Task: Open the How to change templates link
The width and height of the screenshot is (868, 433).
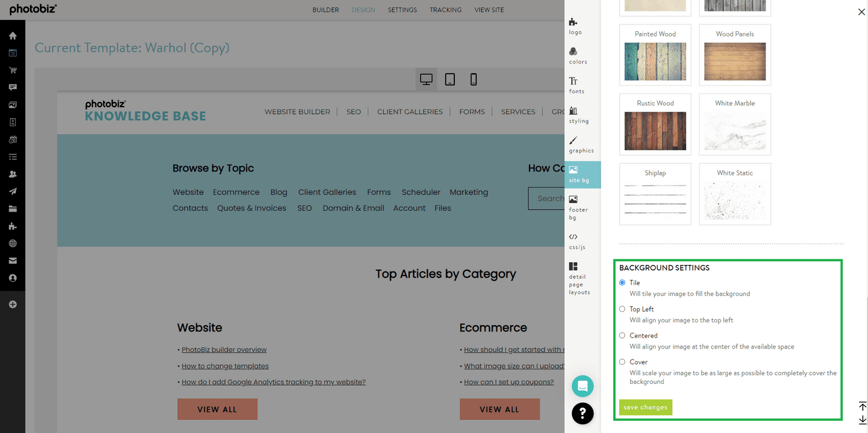Action: click(225, 366)
